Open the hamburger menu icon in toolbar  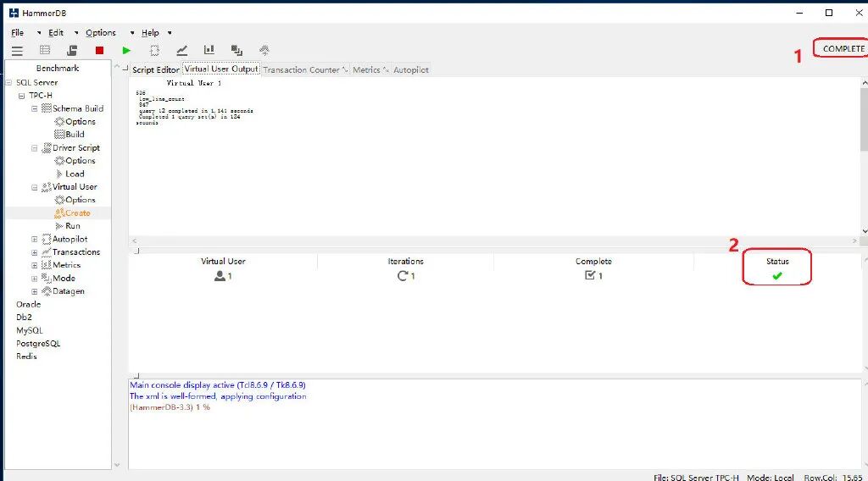(x=17, y=51)
